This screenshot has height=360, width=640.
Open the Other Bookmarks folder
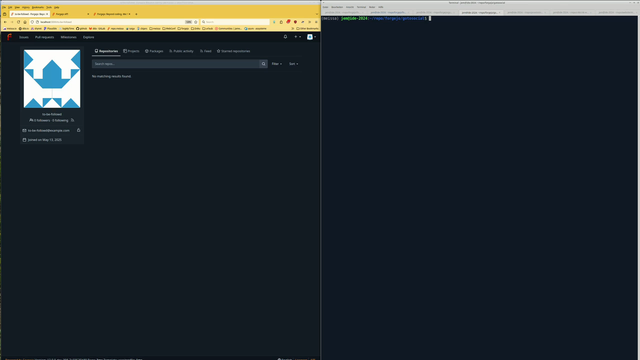(x=307, y=29)
